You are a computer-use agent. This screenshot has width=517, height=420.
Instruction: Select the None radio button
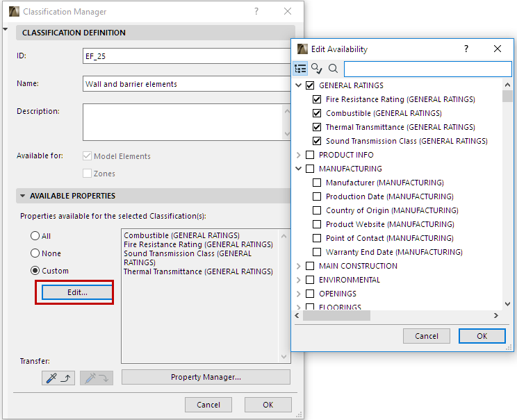pyautogui.click(x=35, y=253)
